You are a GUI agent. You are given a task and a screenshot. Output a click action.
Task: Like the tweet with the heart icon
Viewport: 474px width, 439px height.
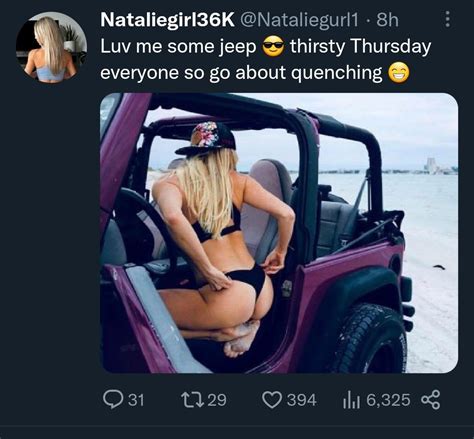(272, 400)
